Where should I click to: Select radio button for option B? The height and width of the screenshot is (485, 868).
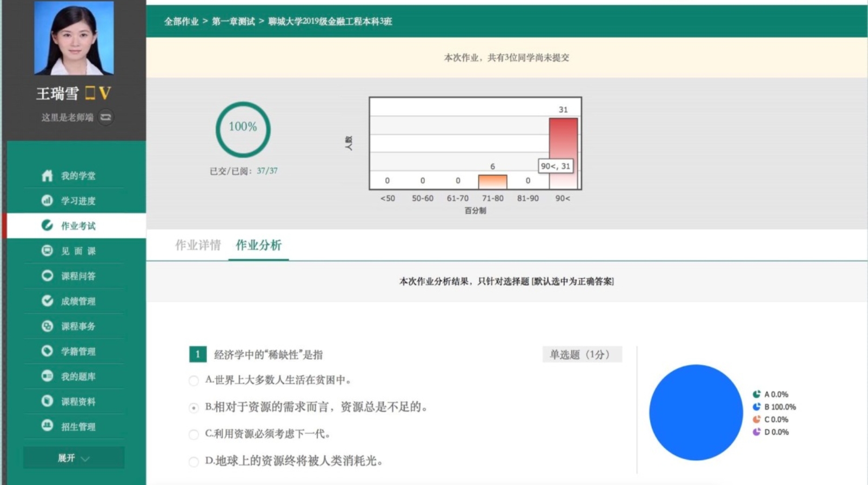(193, 408)
